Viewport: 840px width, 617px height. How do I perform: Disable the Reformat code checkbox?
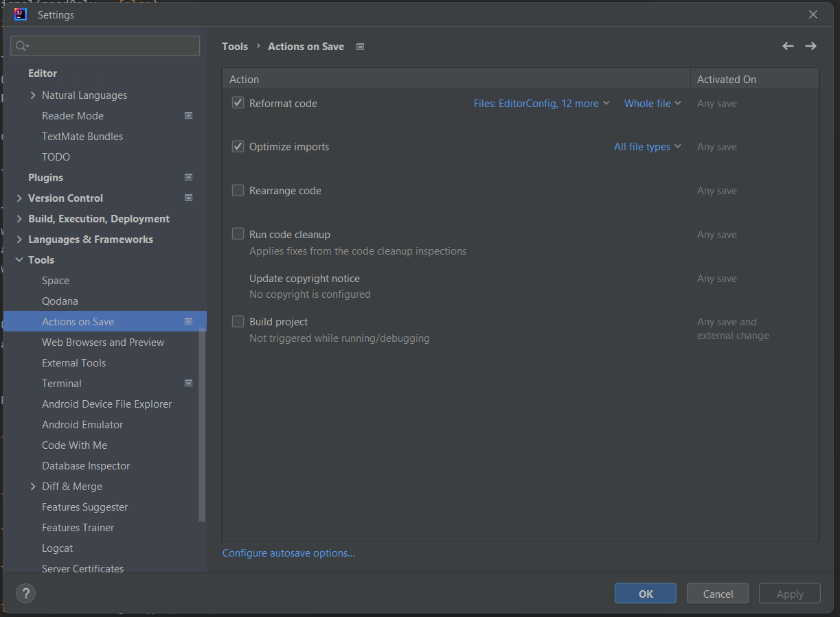[238, 103]
